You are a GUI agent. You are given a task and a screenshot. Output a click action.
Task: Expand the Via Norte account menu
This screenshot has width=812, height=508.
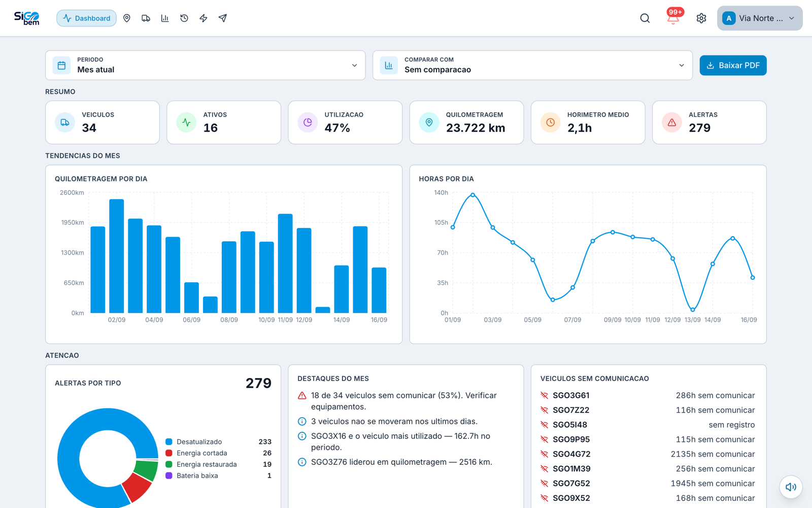pos(760,18)
